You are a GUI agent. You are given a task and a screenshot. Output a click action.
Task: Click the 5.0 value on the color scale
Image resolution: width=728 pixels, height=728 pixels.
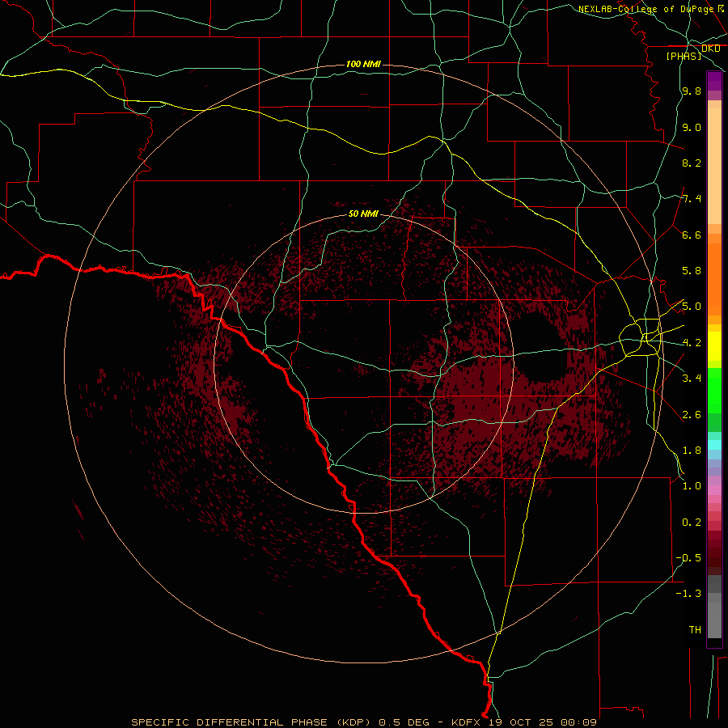click(x=691, y=307)
